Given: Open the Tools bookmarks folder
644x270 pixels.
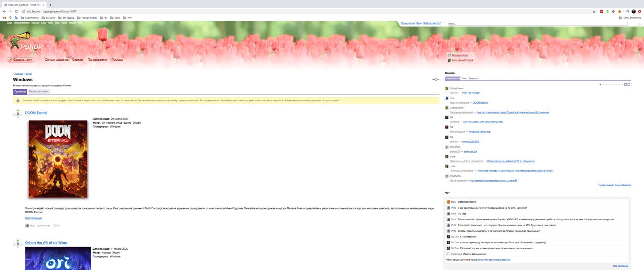Looking at the screenshot, I should (x=115, y=17).
